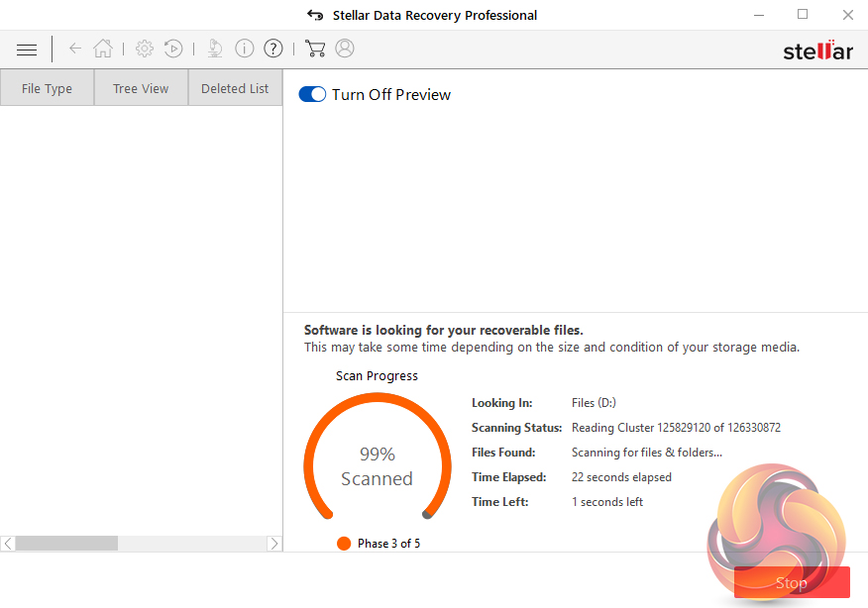Open the help question mark icon

273,49
